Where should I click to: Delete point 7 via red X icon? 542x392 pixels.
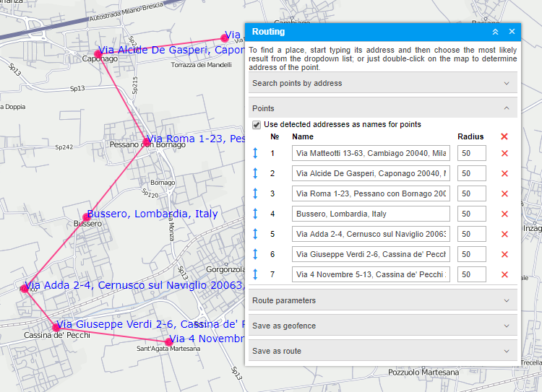tap(504, 274)
